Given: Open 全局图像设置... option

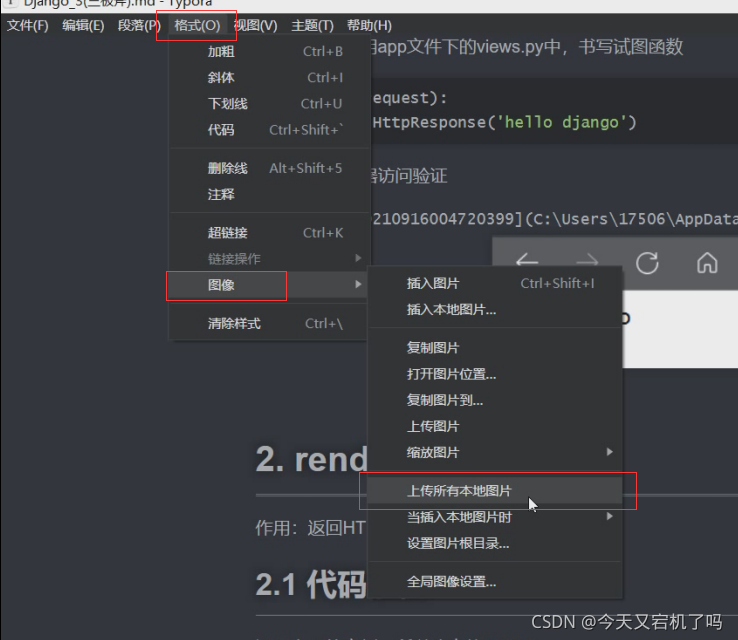Looking at the screenshot, I should pos(451,581).
